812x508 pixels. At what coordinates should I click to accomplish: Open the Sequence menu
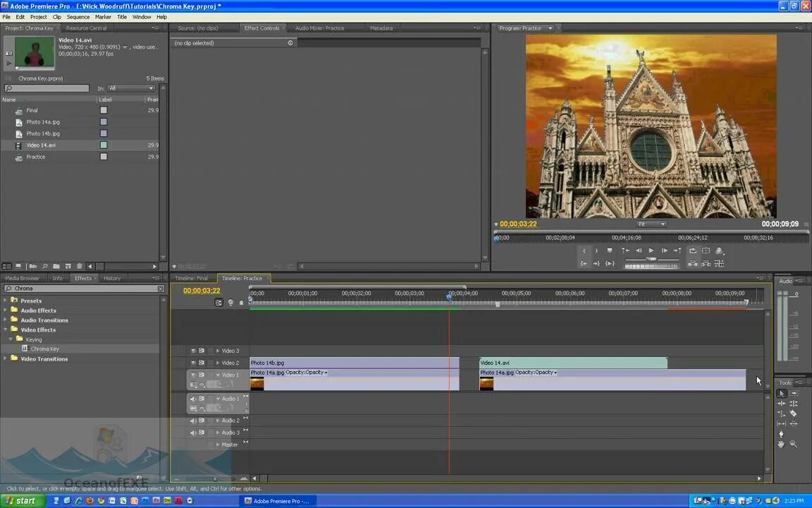(x=78, y=16)
